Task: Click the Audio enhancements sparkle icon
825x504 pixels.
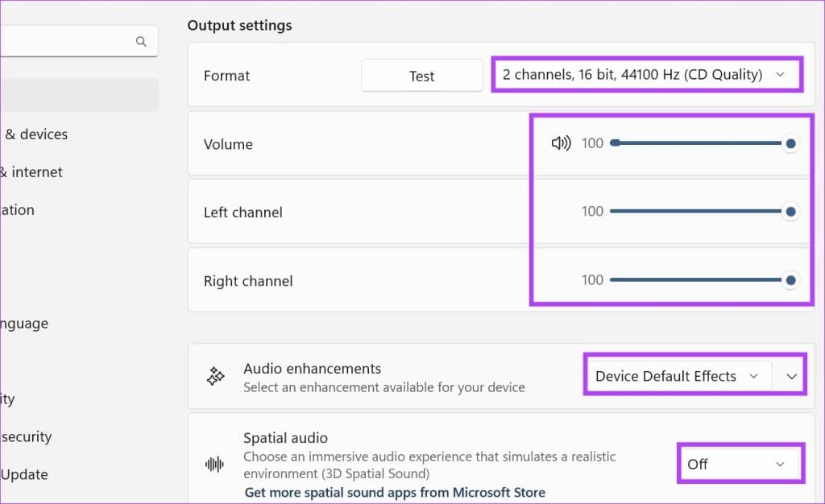Action: coord(216,376)
